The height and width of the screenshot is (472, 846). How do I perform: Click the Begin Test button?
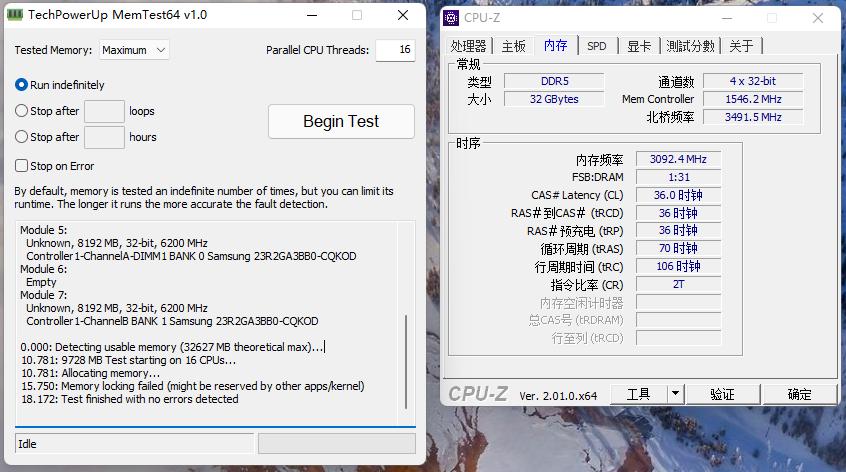click(341, 121)
